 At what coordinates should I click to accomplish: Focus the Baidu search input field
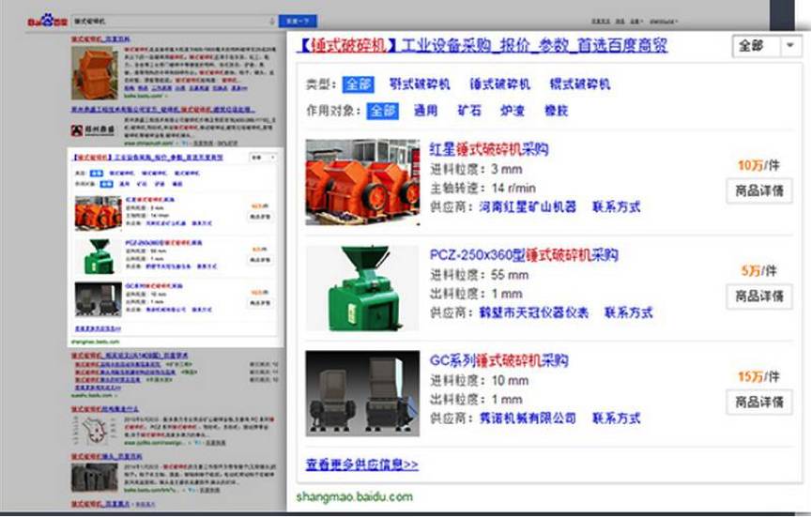174,22
